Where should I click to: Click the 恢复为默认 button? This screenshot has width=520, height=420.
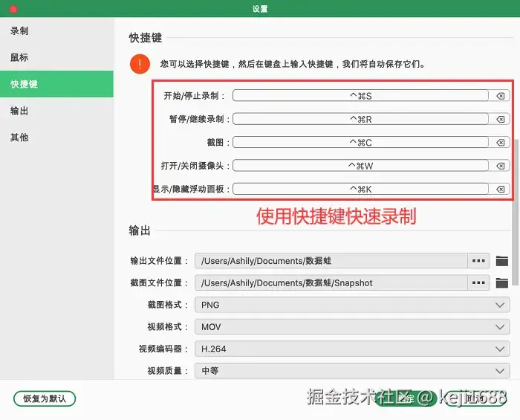pyautogui.click(x=45, y=398)
